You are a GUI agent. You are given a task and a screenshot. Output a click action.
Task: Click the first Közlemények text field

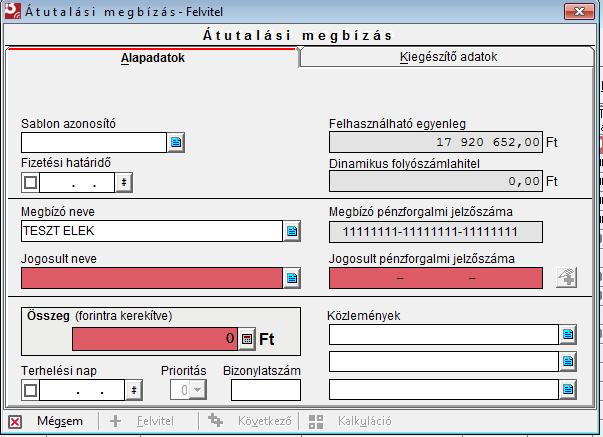(x=444, y=334)
